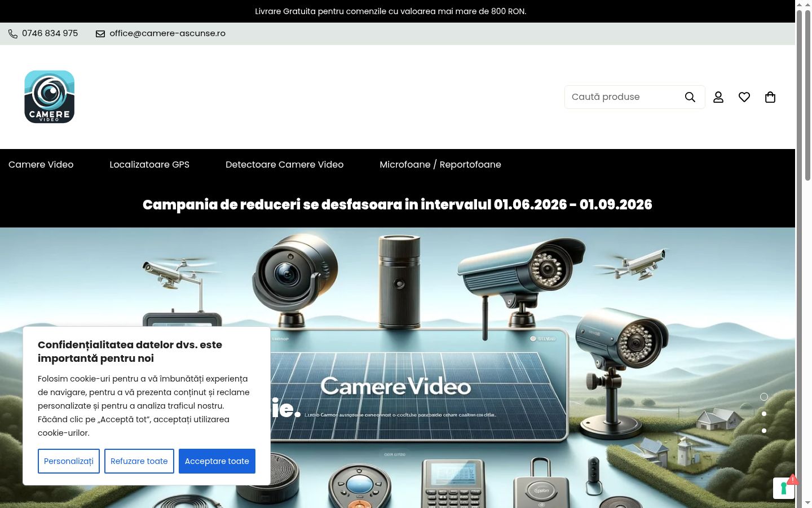Screen dimensions: 812x508
Task: Click office@camere-ascunse.ro email link
Action: point(167,33)
